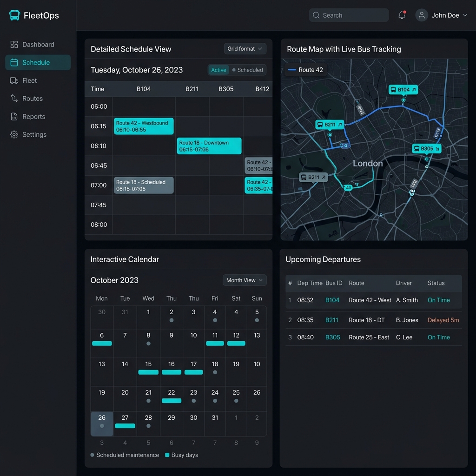Click the Reports document icon in sidebar
Viewport: 476px width, 476px height.
14,117
